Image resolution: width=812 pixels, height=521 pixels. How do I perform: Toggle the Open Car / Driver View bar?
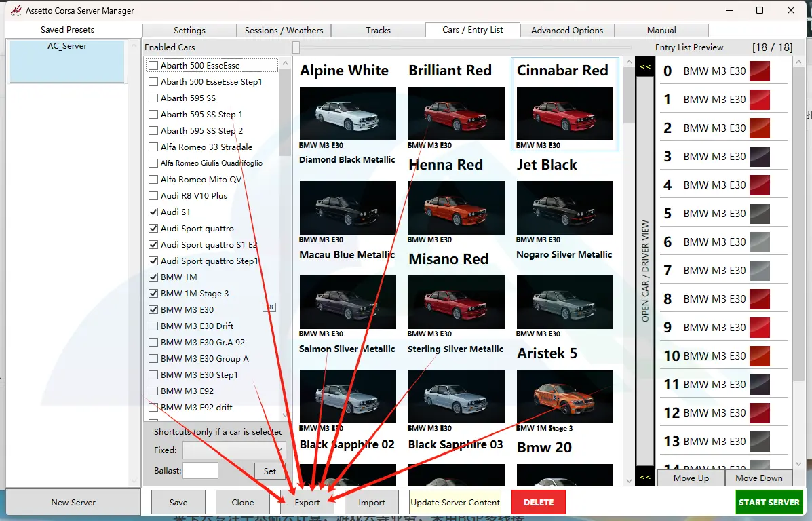pyautogui.click(x=644, y=271)
